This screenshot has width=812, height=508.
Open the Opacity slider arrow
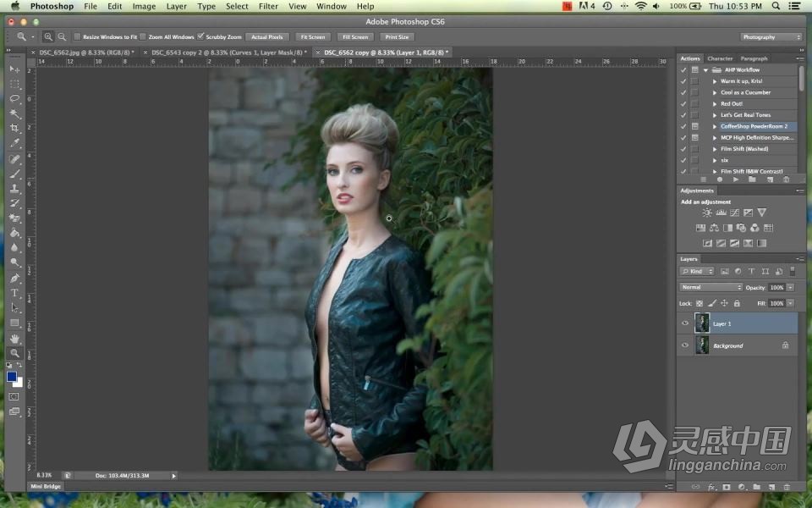coord(790,287)
